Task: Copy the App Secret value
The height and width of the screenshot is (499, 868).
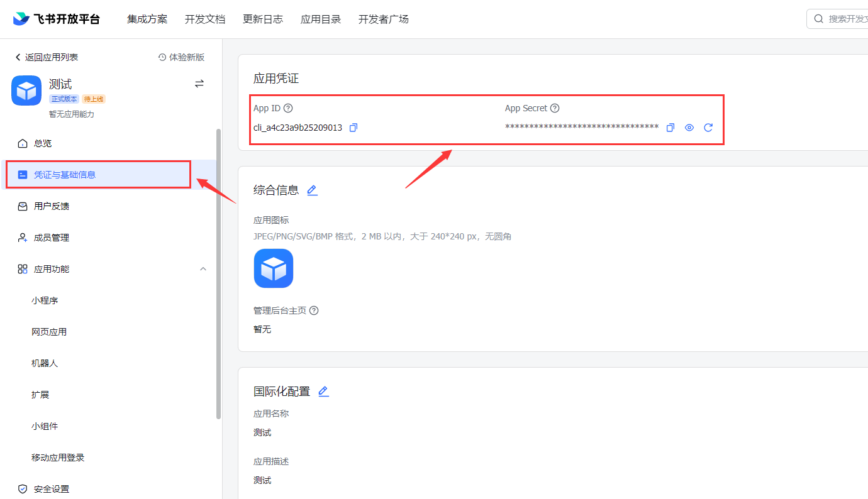Action: [x=670, y=128]
